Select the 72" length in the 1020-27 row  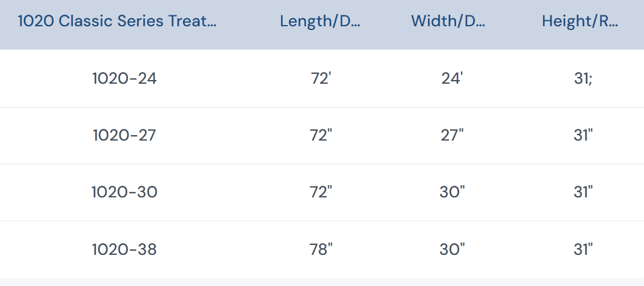pyautogui.click(x=321, y=135)
